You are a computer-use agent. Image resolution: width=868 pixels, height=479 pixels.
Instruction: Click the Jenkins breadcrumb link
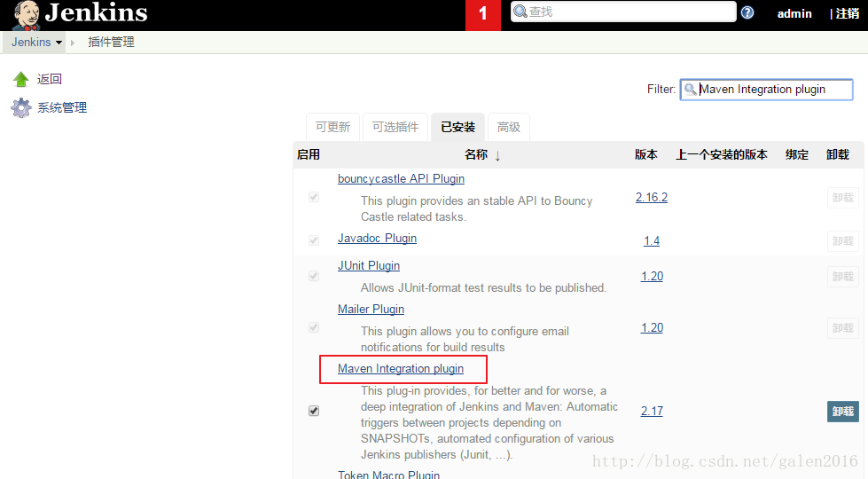point(32,42)
